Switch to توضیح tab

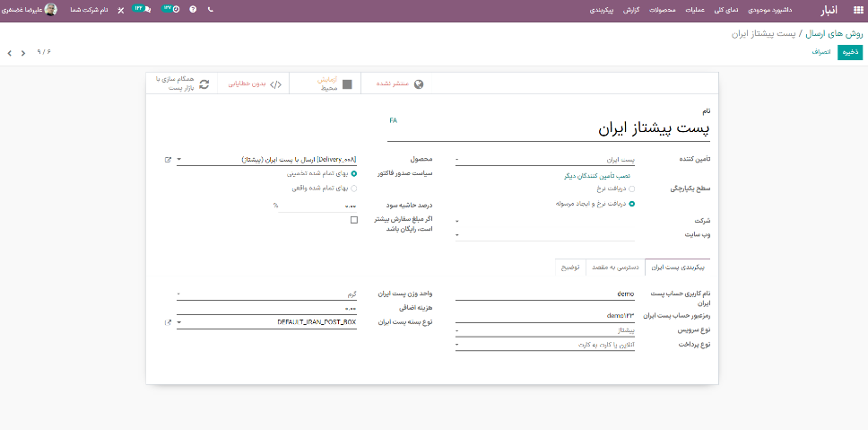coord(570,268)
